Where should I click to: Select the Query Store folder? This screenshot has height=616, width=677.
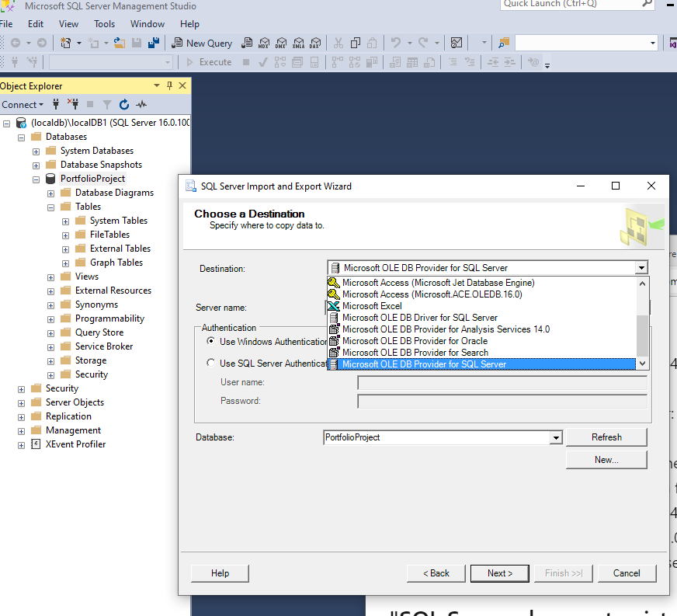pyautogui.click(x=99, y=332)
